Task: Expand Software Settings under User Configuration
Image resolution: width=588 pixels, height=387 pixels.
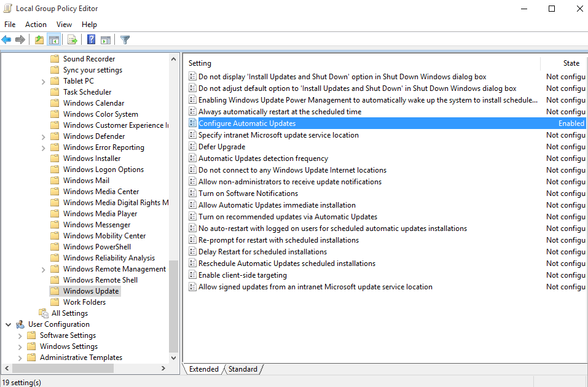Action: pyautogui.click(x=20, y=335)
